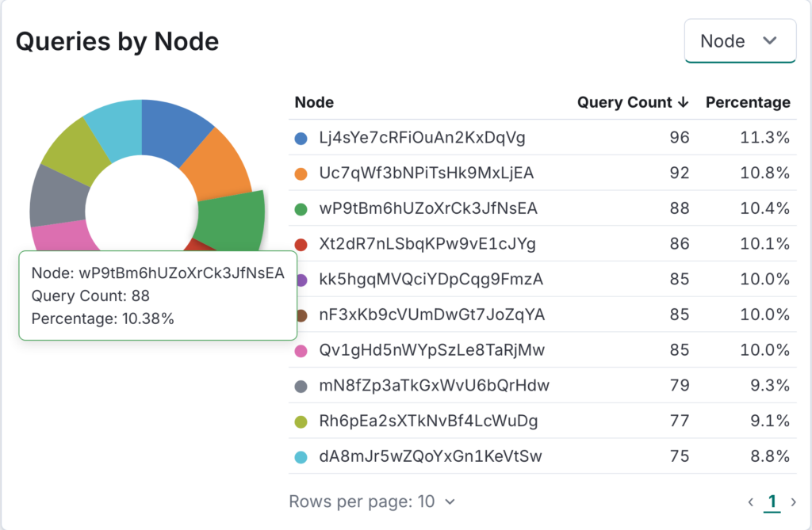The height and width of the screenshot is (530, 812).
Task: Select node name kk5hgqMVQciYDpCqg9FmzA
Action: pyautogui.click(x=431, y=280)
